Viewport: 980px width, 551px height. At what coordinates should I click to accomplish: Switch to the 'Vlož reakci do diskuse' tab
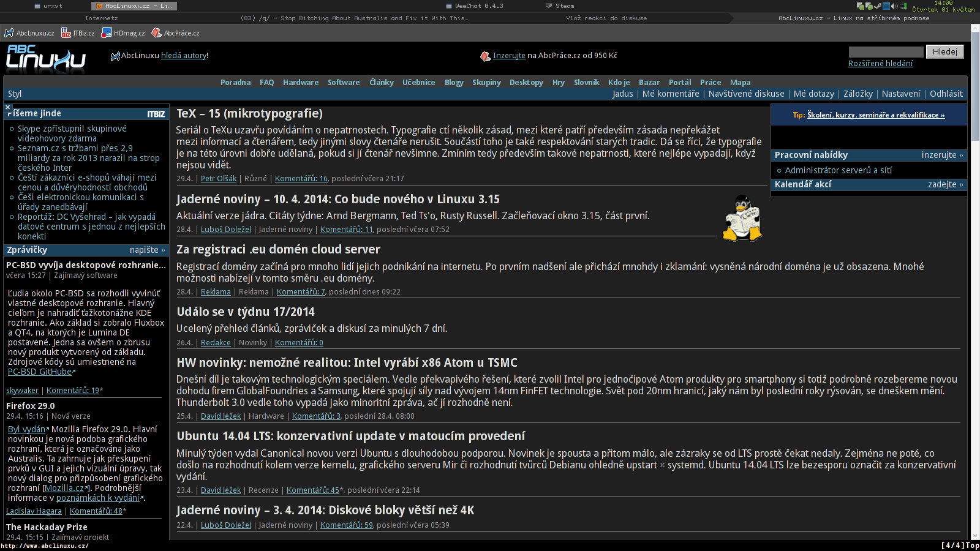tap(606, 18)
